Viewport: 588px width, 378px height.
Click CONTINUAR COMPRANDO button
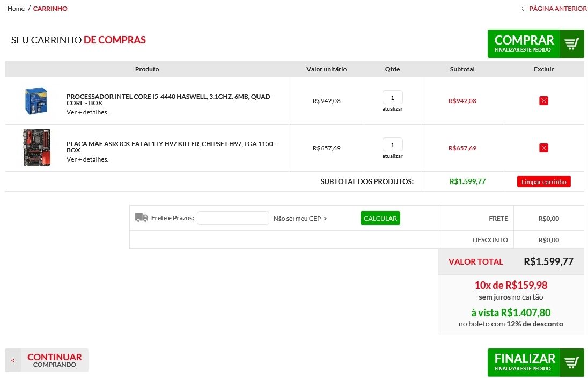(x=47, y=360)
